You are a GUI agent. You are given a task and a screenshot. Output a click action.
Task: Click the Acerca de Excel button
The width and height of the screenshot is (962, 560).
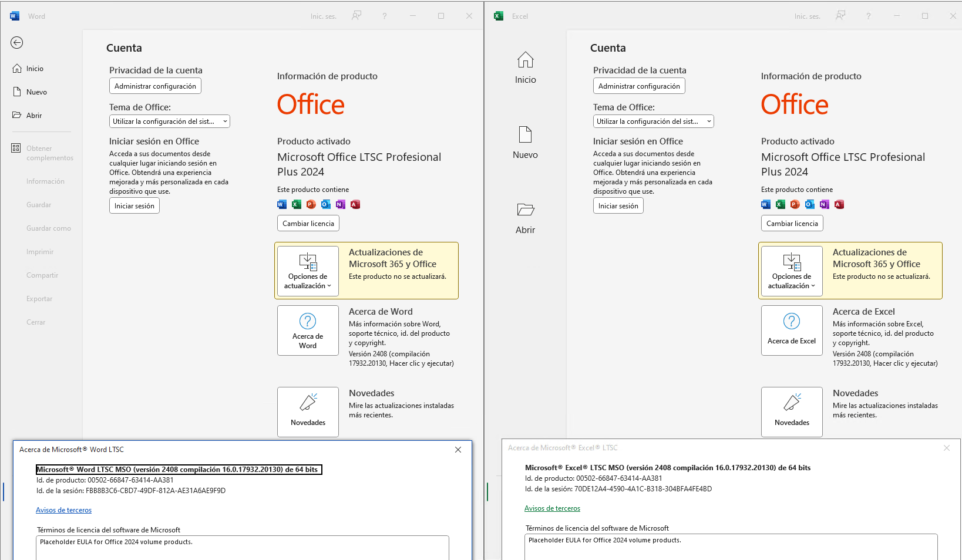pos(792,330)
